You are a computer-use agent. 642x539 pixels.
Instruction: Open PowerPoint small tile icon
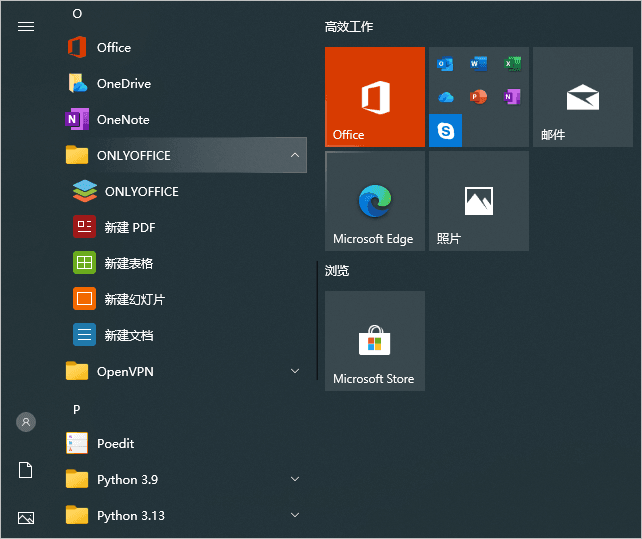479,97
